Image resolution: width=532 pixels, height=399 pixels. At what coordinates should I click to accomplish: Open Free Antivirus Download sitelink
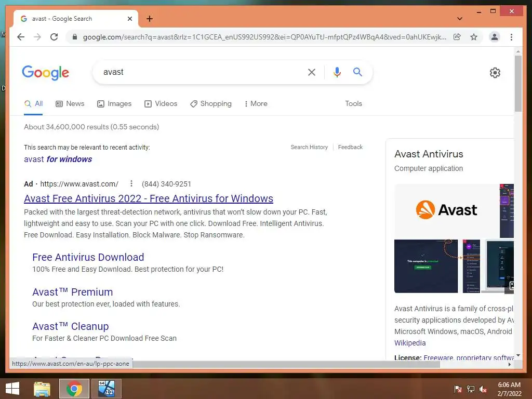tap(88, 257)
